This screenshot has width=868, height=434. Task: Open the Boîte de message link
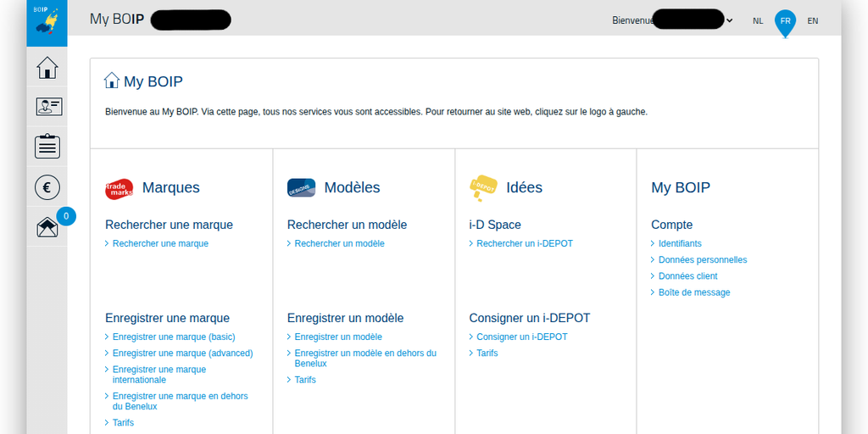click(x=694, y=292)
